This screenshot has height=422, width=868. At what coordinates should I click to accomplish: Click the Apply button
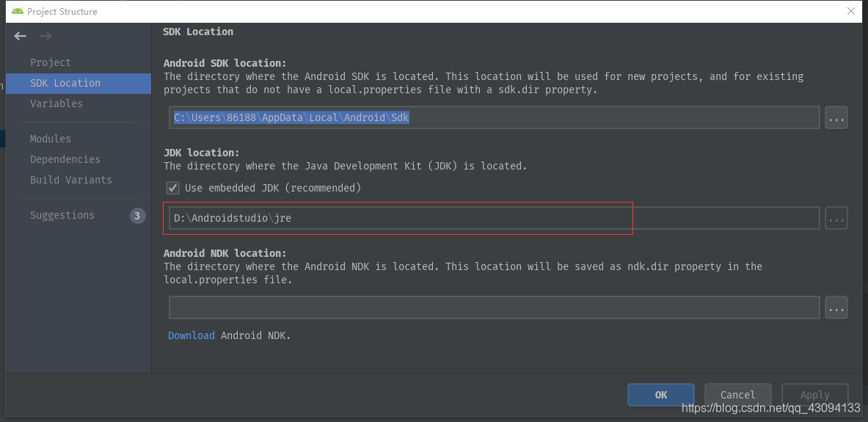tap(815, 395)
